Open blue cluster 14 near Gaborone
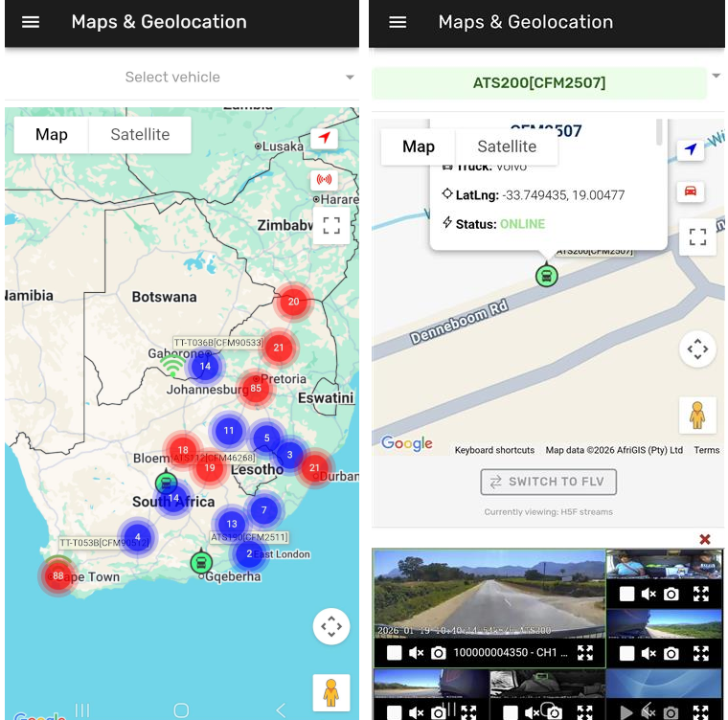This screenshot has width=728, height=720. coord(205,367)
